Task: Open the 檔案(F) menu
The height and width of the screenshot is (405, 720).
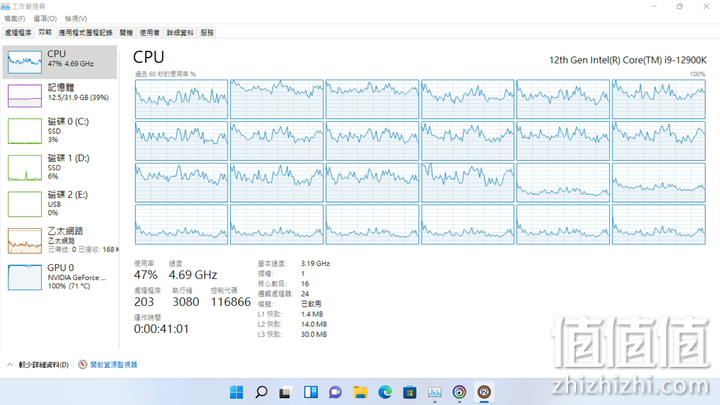Action: tap(15, 18)
